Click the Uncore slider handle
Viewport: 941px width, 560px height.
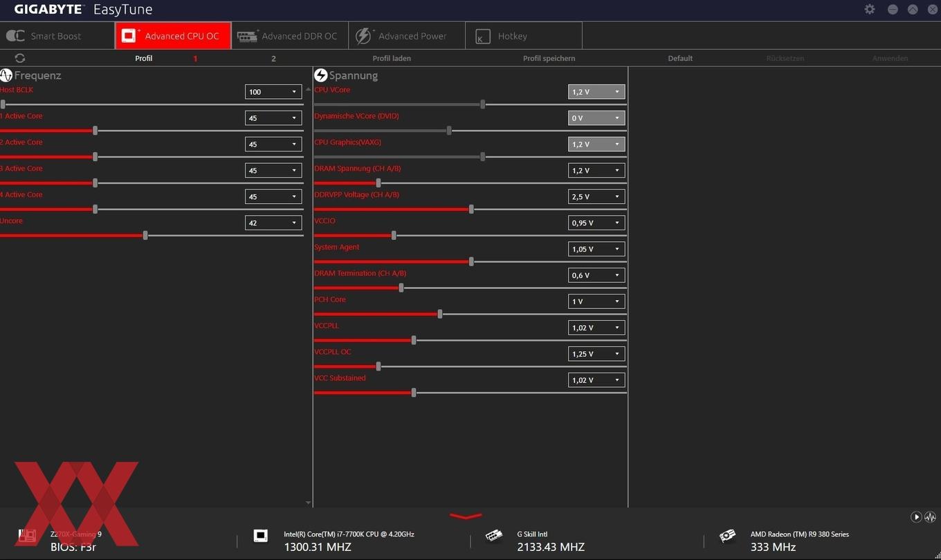tap(145, 235)
